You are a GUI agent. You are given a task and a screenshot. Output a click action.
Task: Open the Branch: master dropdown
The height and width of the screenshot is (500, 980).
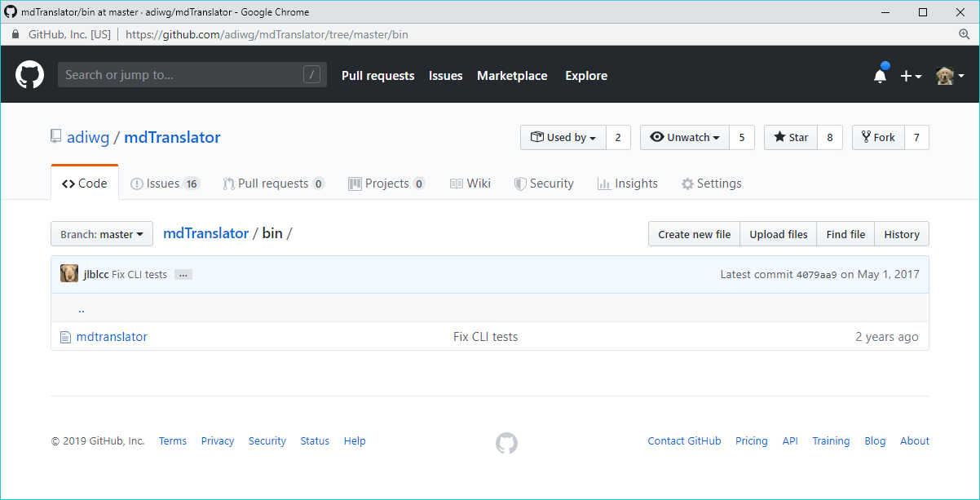[102, 234]
